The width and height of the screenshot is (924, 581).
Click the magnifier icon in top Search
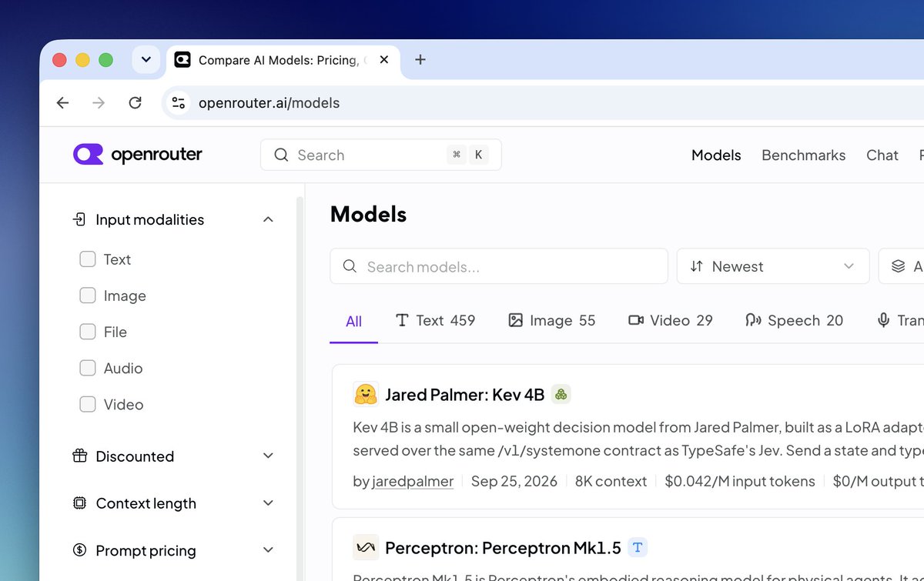[281, 155]
